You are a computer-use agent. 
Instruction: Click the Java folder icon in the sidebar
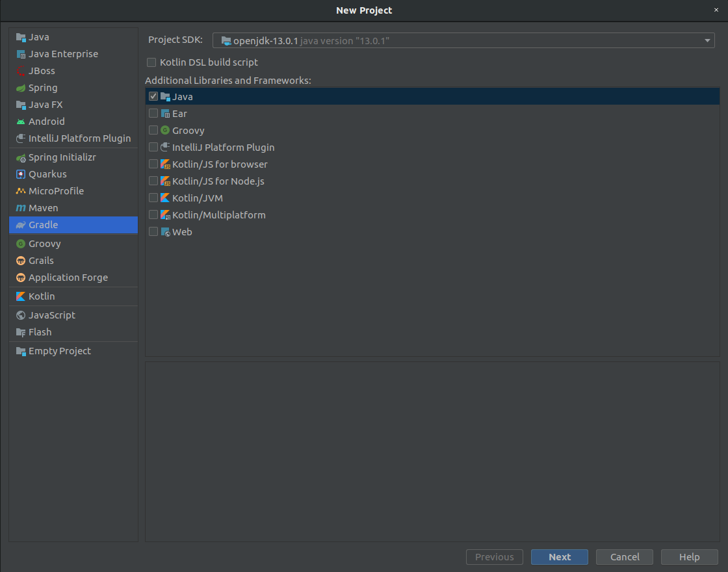click(21, 37)
